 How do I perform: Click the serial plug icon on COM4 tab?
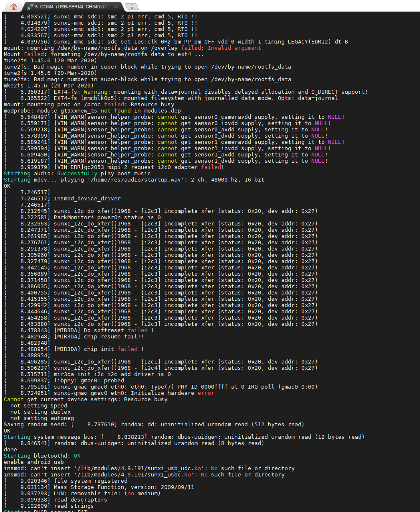[30, 7]
